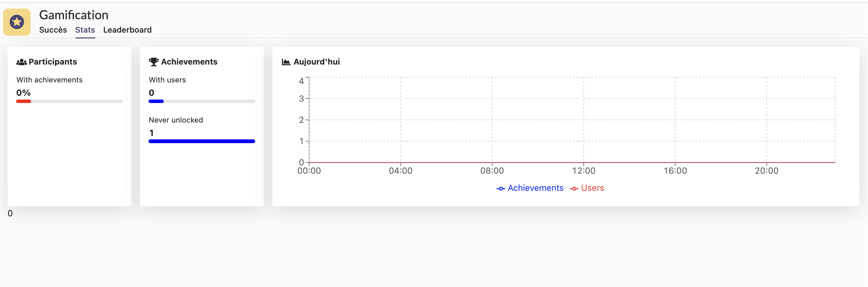The height and width of the screenshot is (287, 868).
Task: Click the With users progress bar
Action: 202,101
